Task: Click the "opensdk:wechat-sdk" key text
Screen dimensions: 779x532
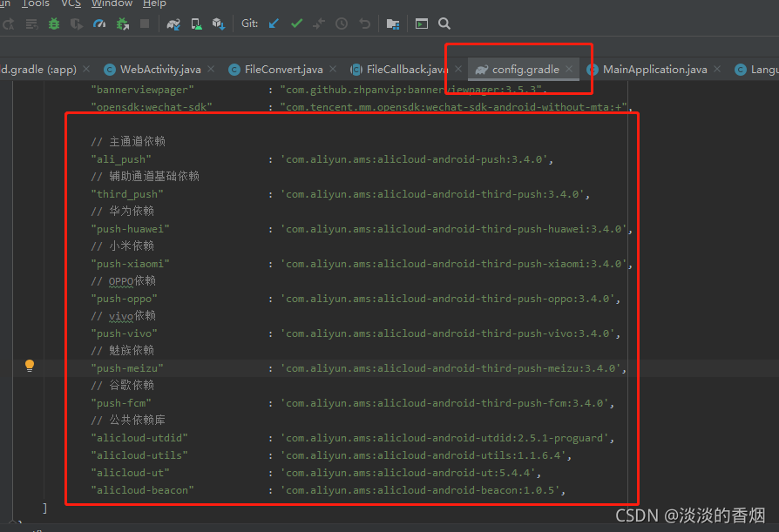Action: (x=152, y=107)
